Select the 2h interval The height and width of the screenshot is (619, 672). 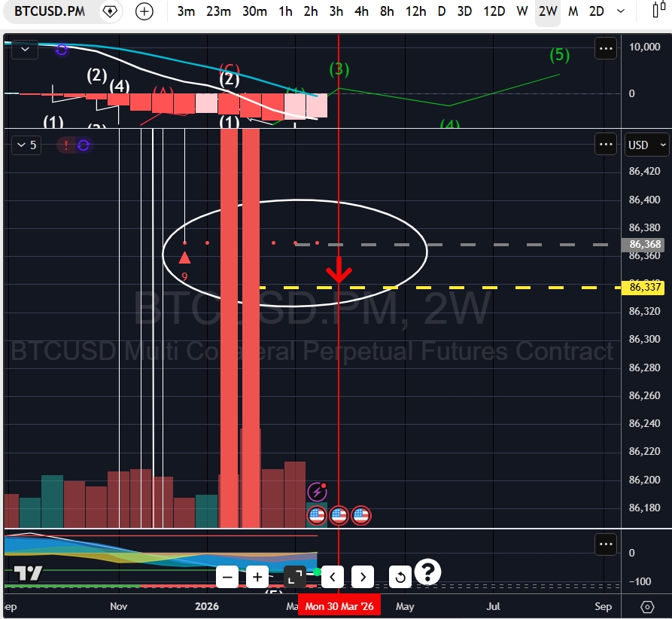click(311, 11)
